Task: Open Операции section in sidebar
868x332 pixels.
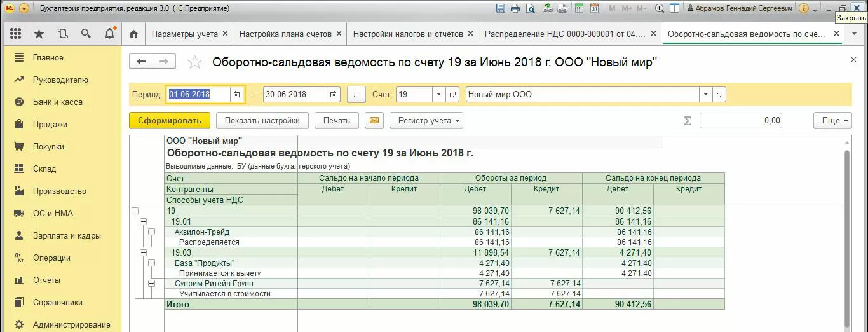Action: pyautogui.click(x=61, y=258)
